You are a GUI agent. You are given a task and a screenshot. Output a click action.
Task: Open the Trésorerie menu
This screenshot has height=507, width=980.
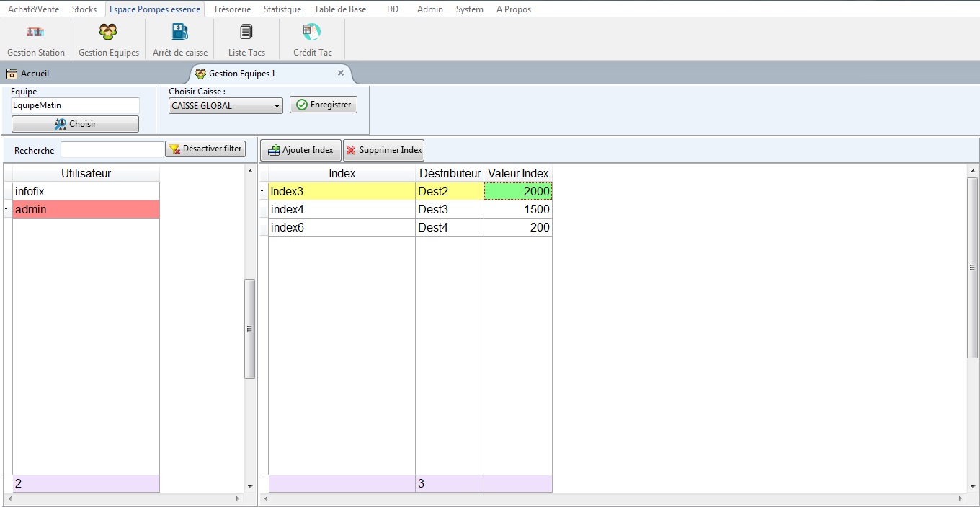pos(232,9)
